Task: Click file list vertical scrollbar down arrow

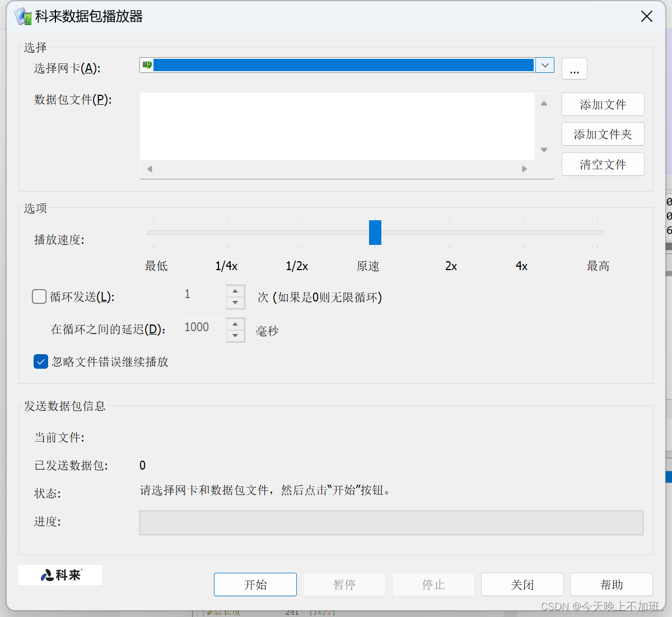Action: pyautogui.click(x=544, y=150)
